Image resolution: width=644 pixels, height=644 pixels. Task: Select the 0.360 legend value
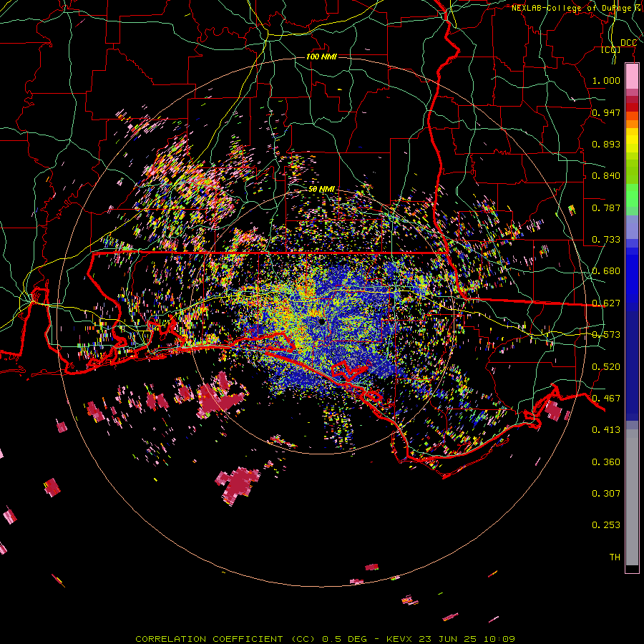pyautogui.click(x=606, y=462)
